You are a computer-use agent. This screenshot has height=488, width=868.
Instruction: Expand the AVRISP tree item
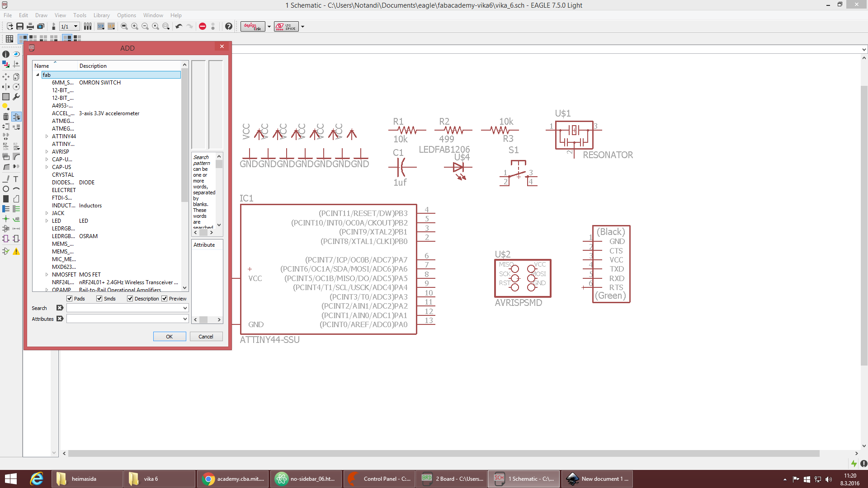[x=47, y=151]
